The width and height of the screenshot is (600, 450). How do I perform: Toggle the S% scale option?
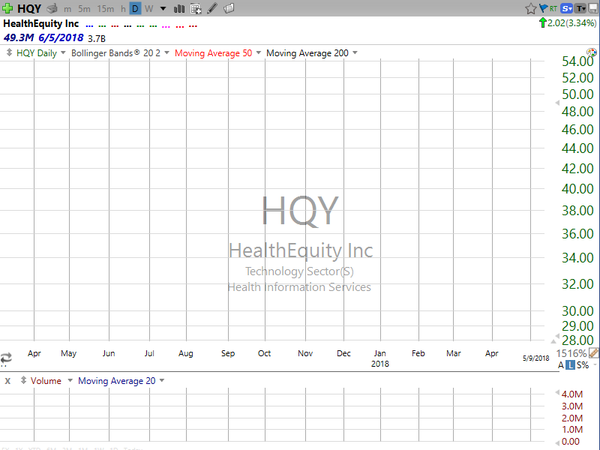point(583,365)
